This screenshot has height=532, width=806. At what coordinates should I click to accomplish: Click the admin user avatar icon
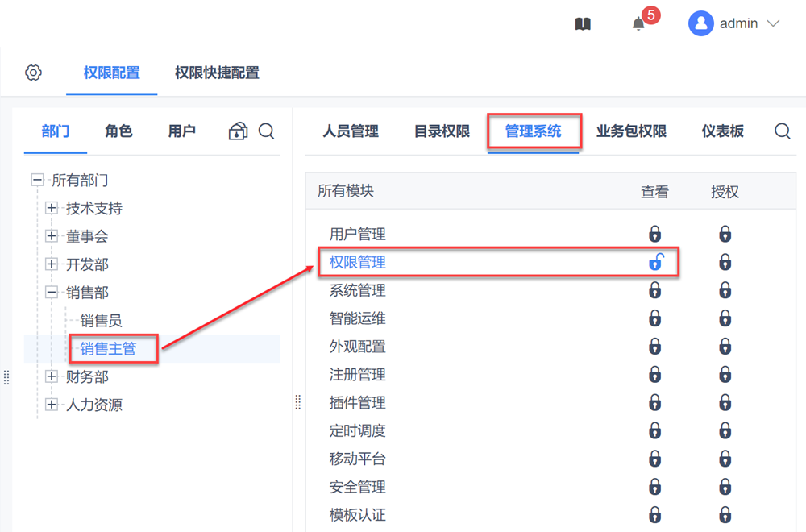701,23
